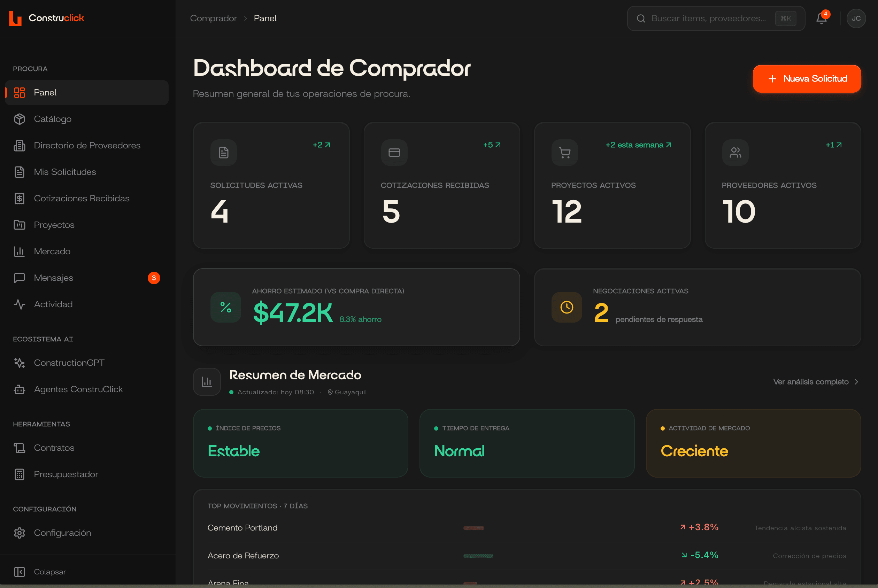
Task: Collapse the sidebar with Colapsar
Action: pos(87,572)
